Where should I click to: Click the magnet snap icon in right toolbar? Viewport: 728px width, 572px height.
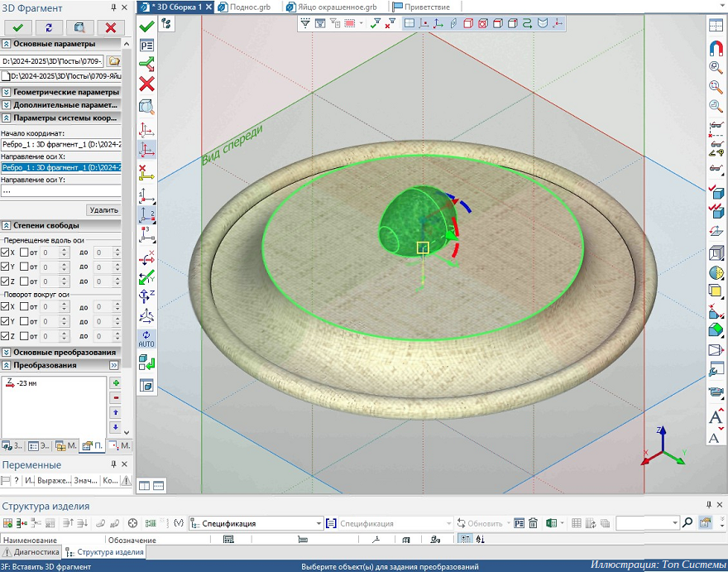click(716, 47)
